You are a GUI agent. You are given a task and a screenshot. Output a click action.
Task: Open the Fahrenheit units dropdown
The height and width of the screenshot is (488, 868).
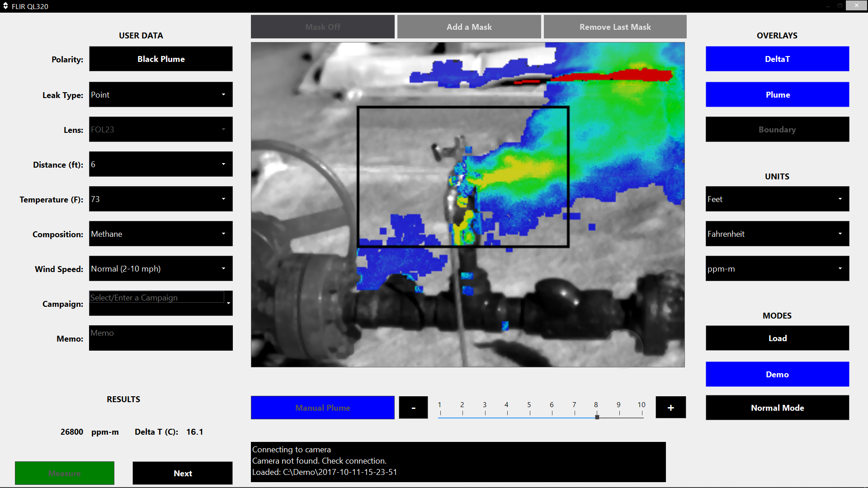point(777,234)
